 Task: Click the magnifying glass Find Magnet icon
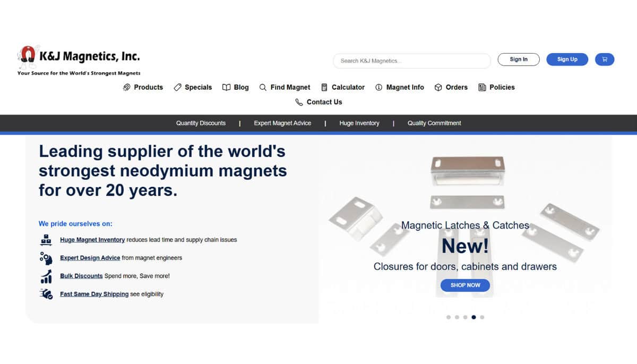pyautogui.click(x=263, y=87)
